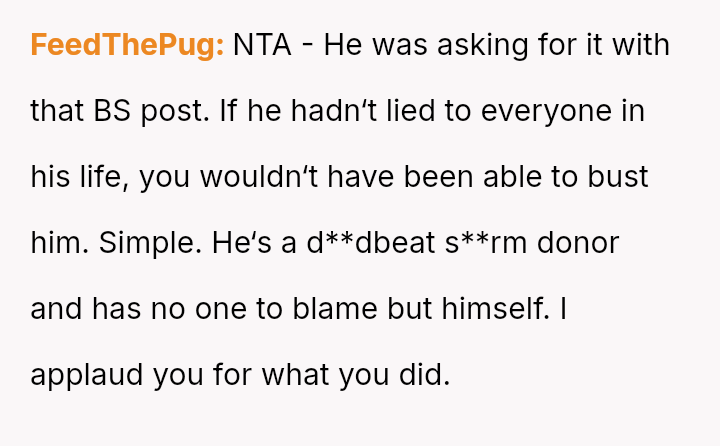Click the censored word "s**rm"
This screenshot has height=446, width=720.
tap(489, 243)
